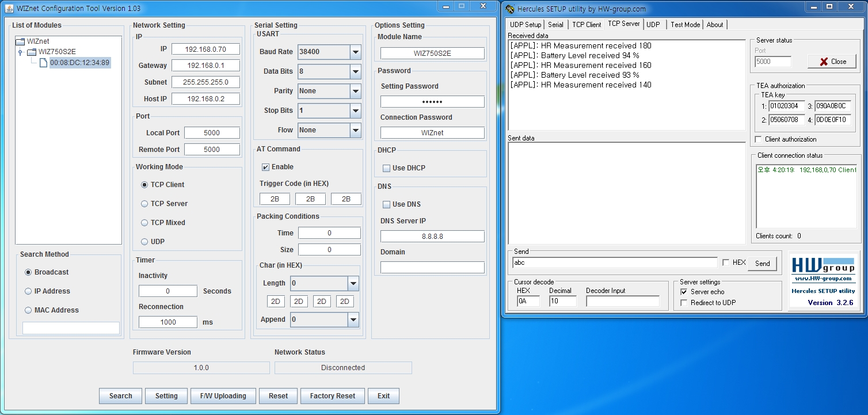Click the Subnet field showing 255.255.255.0

(x=205, y=82)
